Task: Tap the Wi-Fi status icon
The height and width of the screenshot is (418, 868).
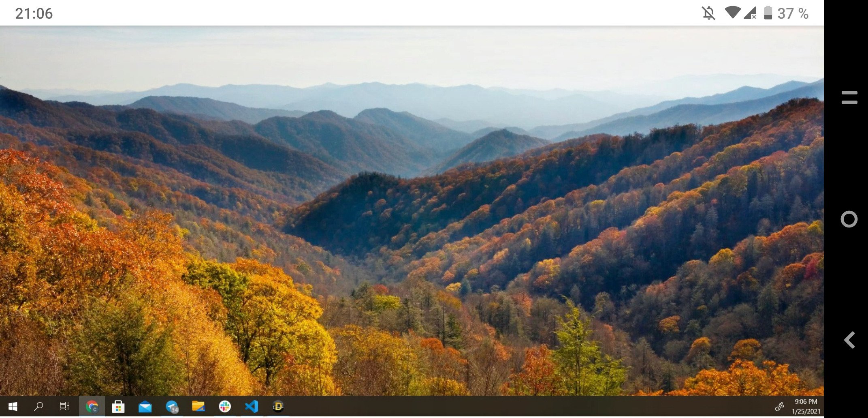Action: tap(732, 12)
